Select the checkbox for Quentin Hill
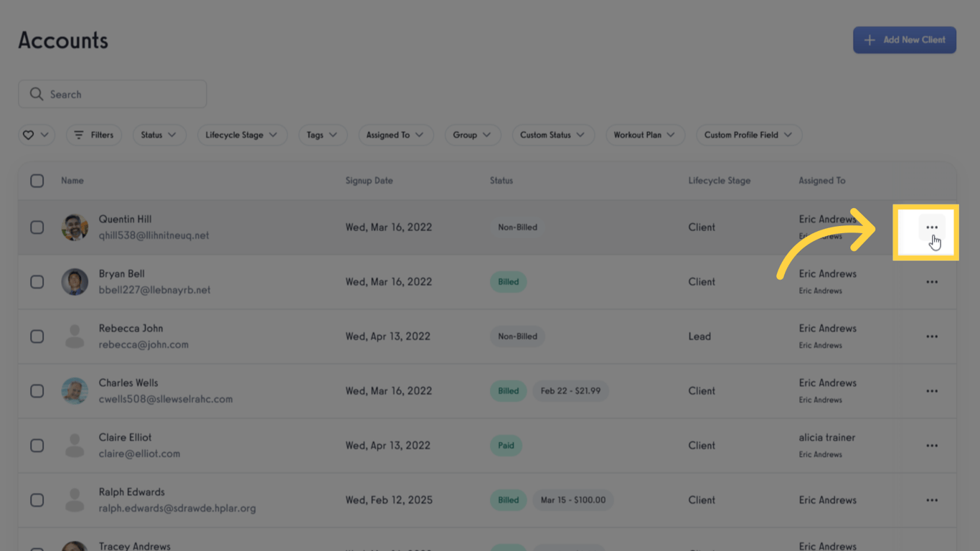This screenshot has width=980, height=551. point(37,227)
